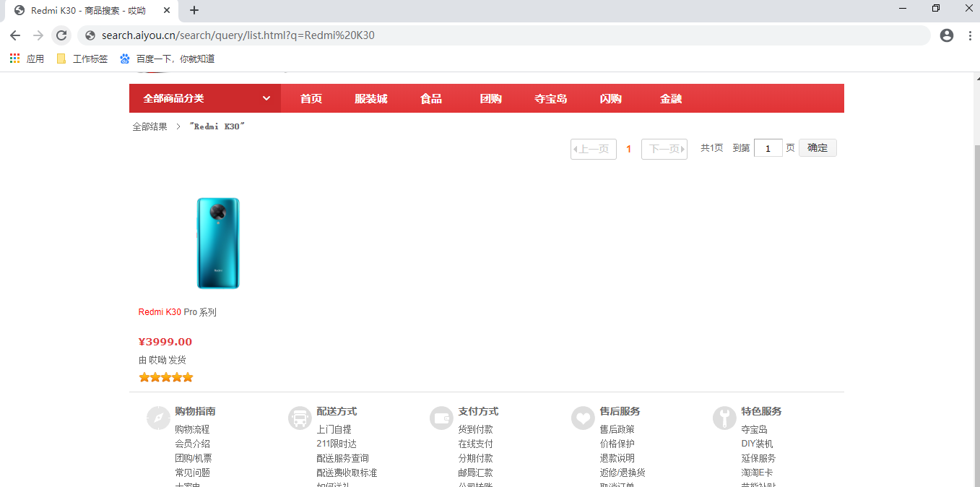Open the 在线支付 footer link
Image resolution: width=980 pixels, height=487 pixels.
475,444
